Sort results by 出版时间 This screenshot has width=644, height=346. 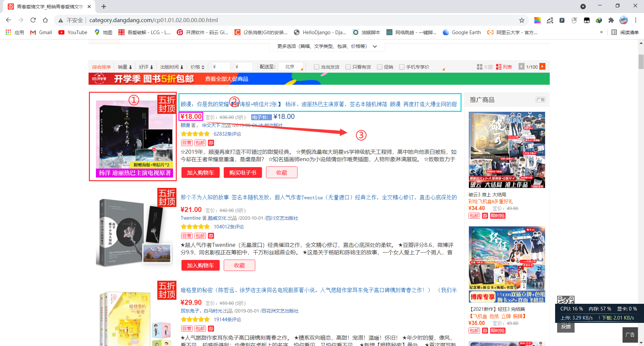pos(172,67)
